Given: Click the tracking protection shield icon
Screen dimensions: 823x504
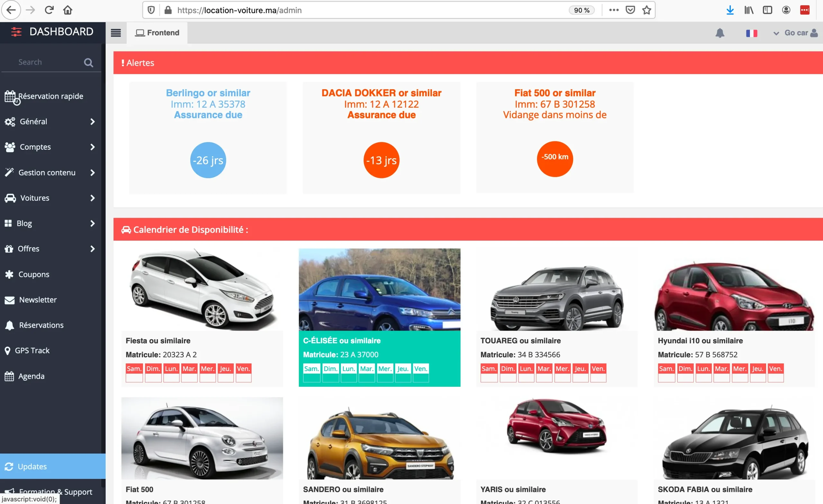Looking at the screenshot, I should (x=151, y=10).
